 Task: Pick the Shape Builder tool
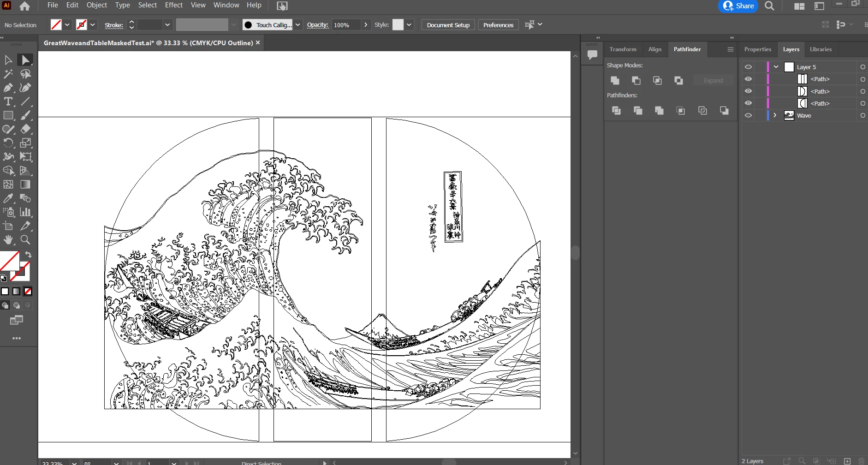pyautogui.click(x=8, y=171)
